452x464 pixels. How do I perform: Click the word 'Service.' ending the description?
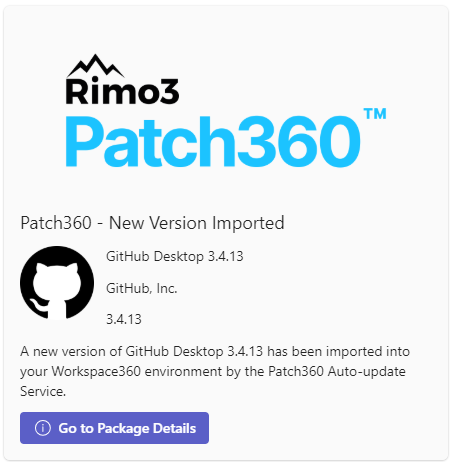pos(43,391)
